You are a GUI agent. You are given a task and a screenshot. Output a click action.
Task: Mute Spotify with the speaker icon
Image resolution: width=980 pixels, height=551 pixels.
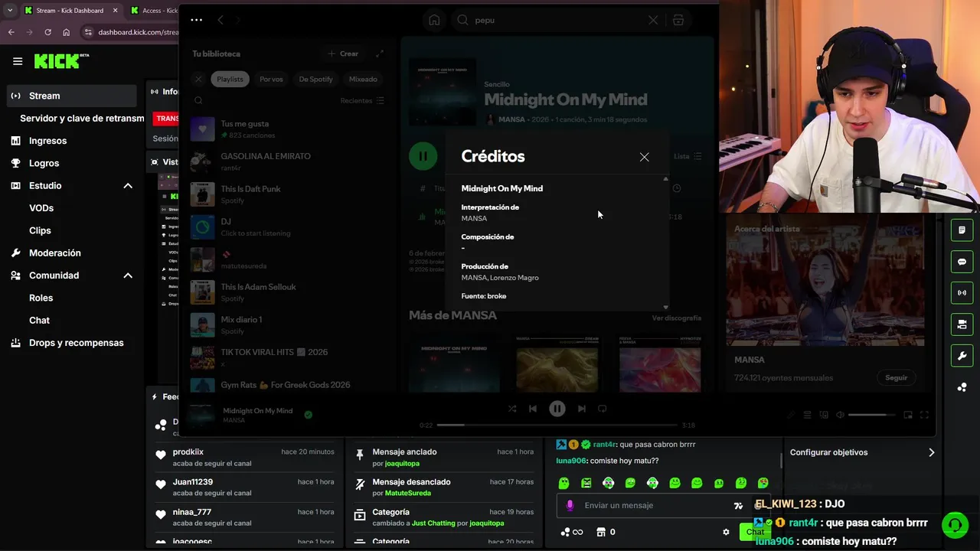(840, 415)
